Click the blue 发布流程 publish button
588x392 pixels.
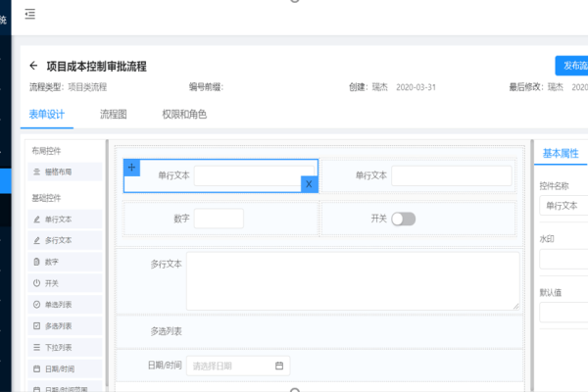571,66
